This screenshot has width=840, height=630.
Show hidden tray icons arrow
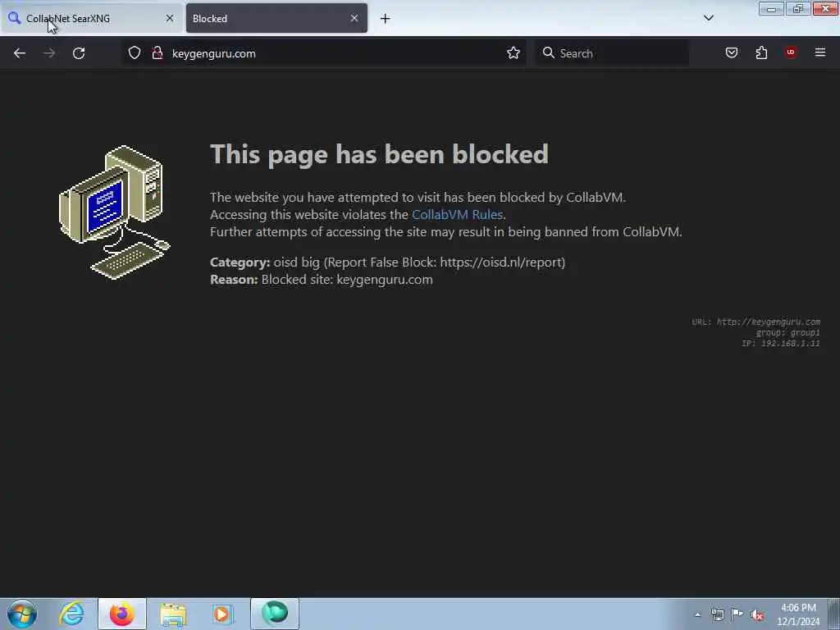[697, 615]
